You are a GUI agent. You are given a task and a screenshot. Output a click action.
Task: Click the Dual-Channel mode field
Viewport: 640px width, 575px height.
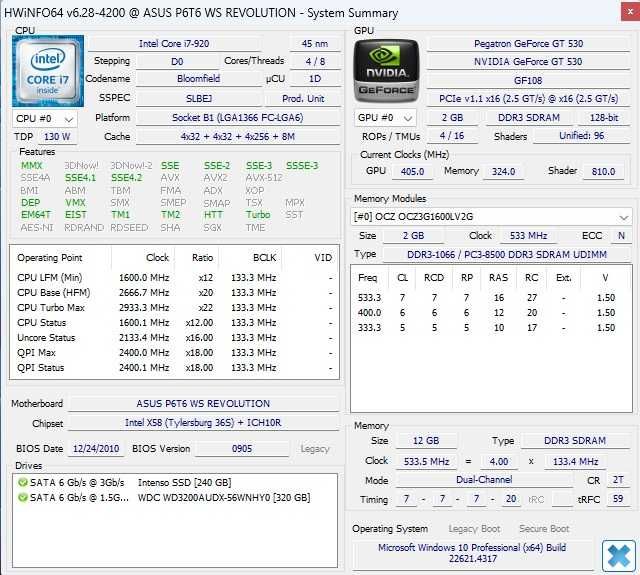click(484, 480)
